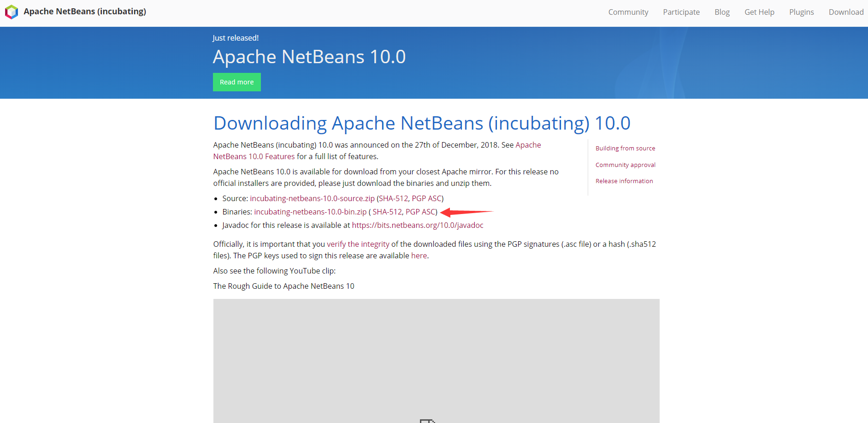Open the bits.netbeans.org javadoc link
Image resolution: width=868 pixels, height=423 pixels.
[418, 225]
